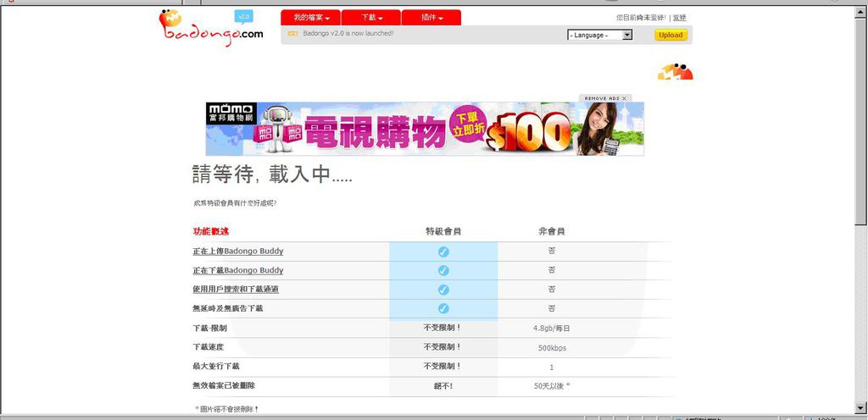Open the 使用用戶搜索和下載通道 link
Screen dimensions: 868x420
click(236, 289)
